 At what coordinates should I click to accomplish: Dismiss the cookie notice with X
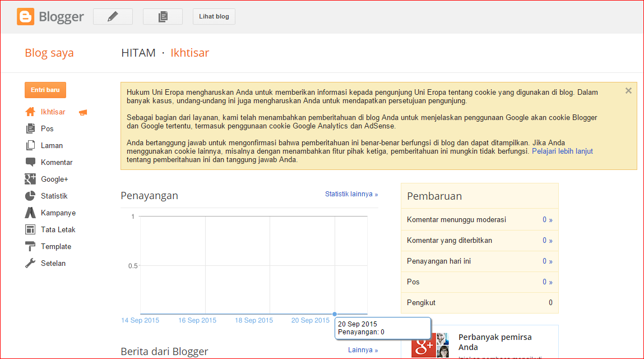click(x=628, y=91)
